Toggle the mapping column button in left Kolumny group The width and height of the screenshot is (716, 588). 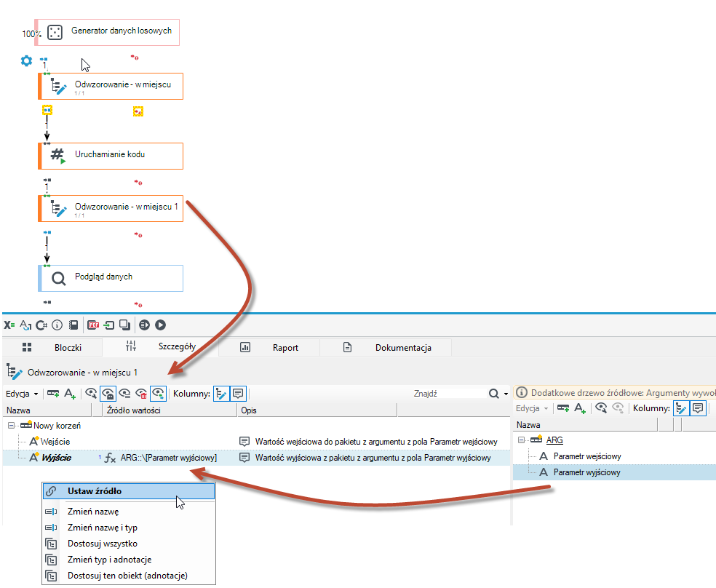click(x=221, y=394)
